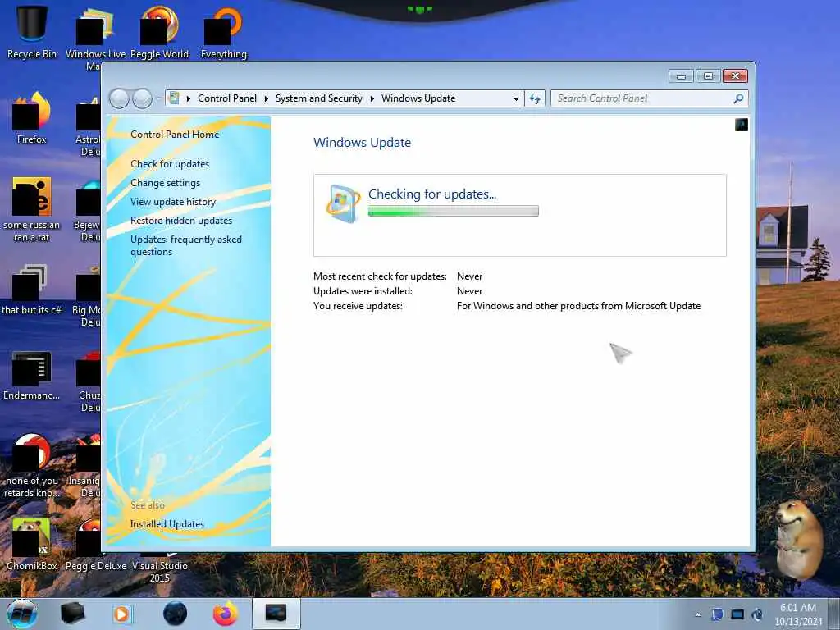Select Endermanc... desktop icon

32,375
